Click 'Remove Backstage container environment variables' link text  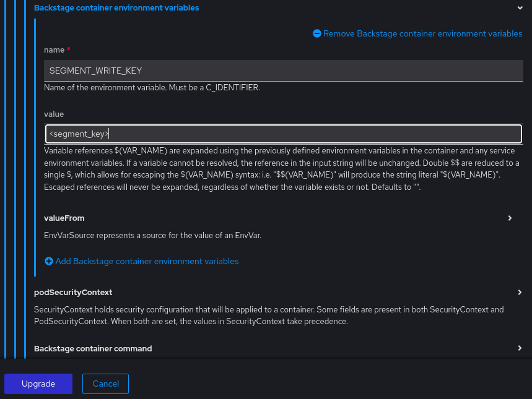pyautogui.click(x=422, y=33)
